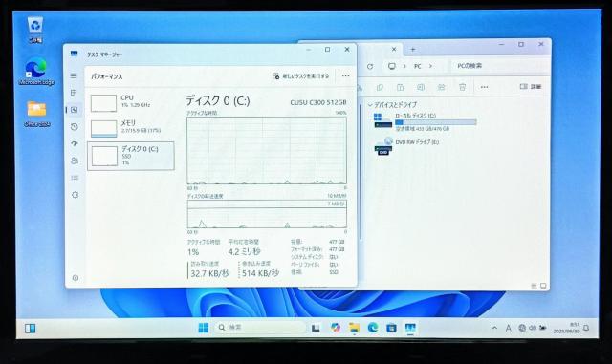The width and height of the screenshot is (612, 364).
Task: Open Startup apps page in Task Manager
Action: pyautogui.click(x=75, y=143)
